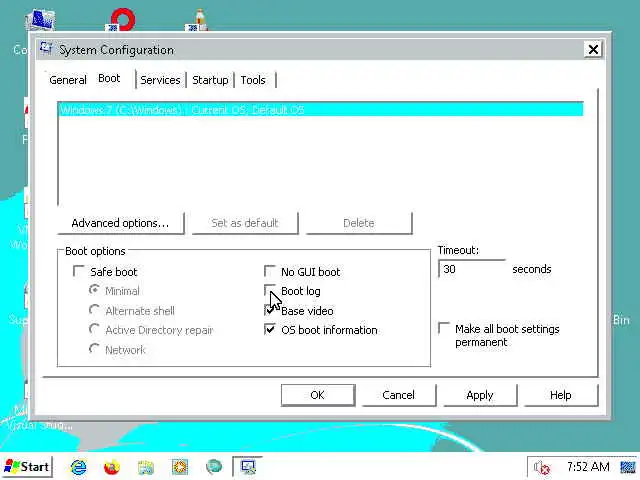Open Advanced options dialog
Viewport: 640px width, 480px height.
120,223
